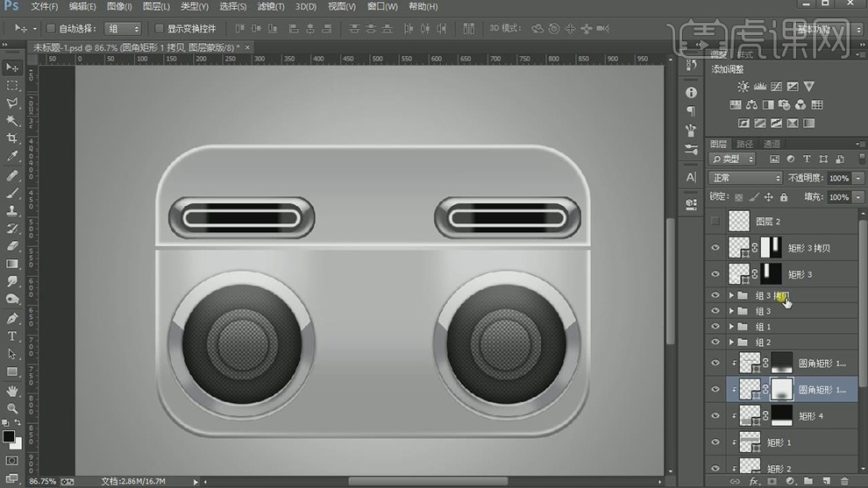868x488 pixels.
Task: Open the blend mode 正常 dropdown
Action: [x=745, y=178]
